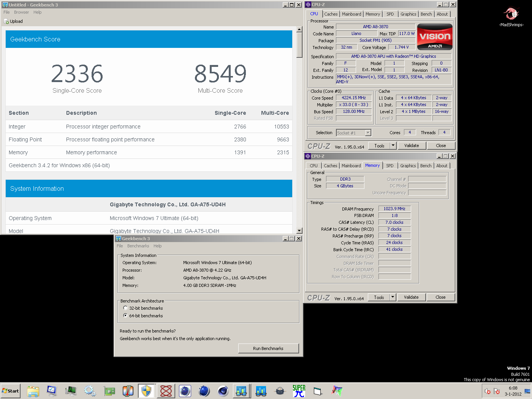The width and height of the screenshot is (532, 399).
Task: Open the Cinebench-style C sphere taskbar icon
Action: tap(223, 391)
